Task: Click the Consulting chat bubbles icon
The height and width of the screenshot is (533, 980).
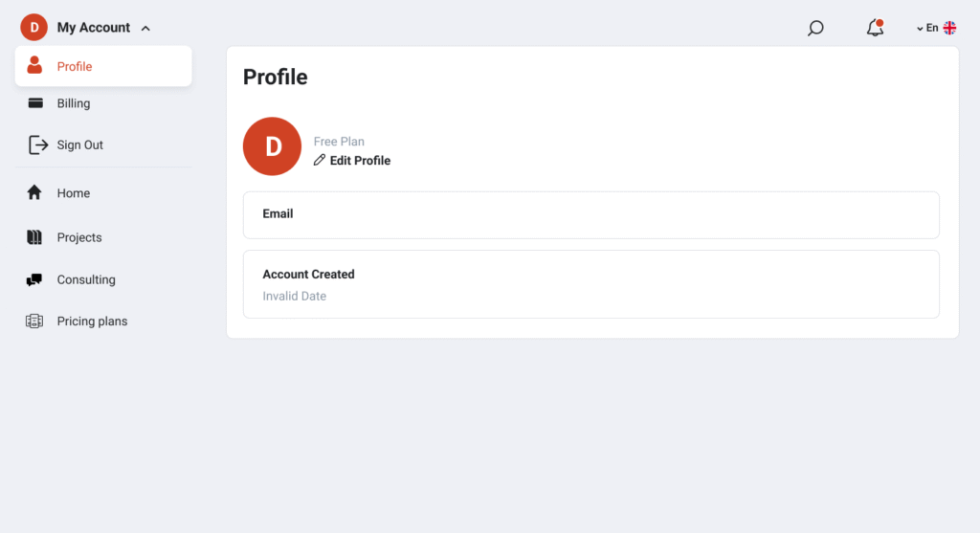Action: click(34, 279)
